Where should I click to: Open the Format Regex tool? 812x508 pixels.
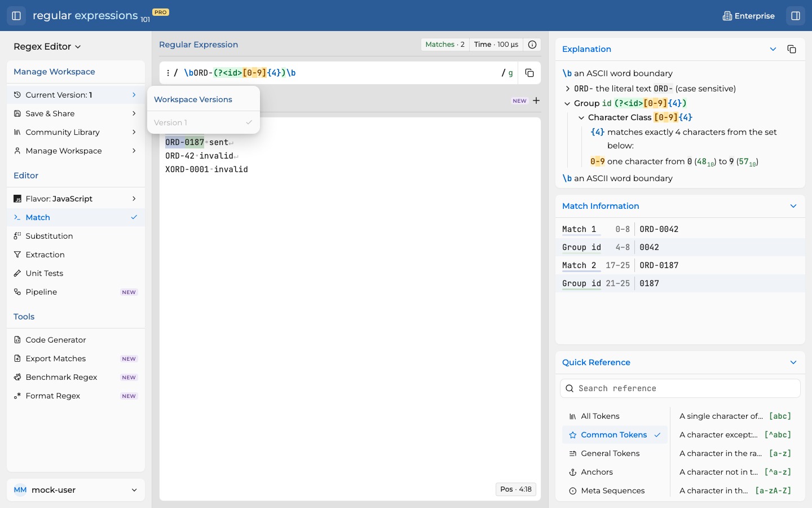point(76,396)
